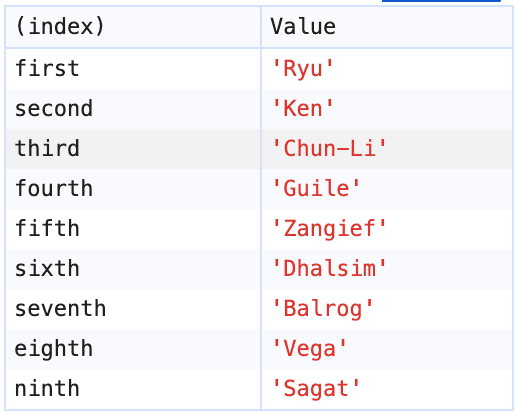Image resolution: width=516 pixels, height=414 pixels.
Task: Select the 'eighth' index cell
Action: (x=133, y=349)
